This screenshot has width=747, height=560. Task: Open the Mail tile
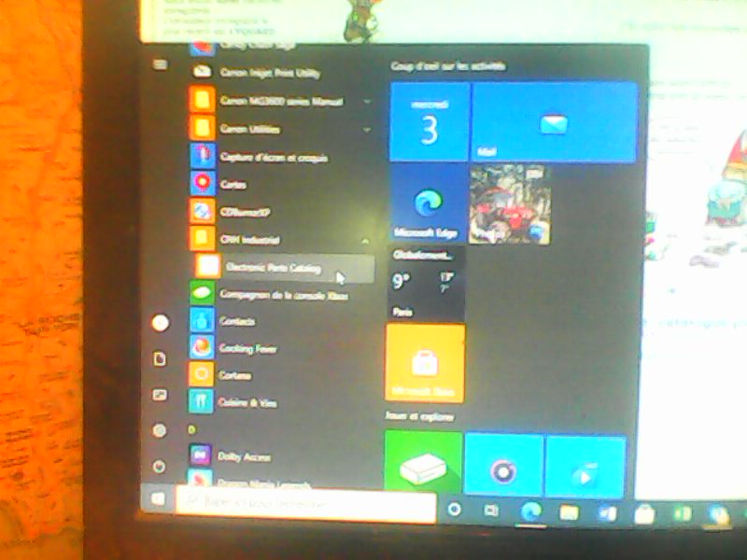tap(554, 122)
